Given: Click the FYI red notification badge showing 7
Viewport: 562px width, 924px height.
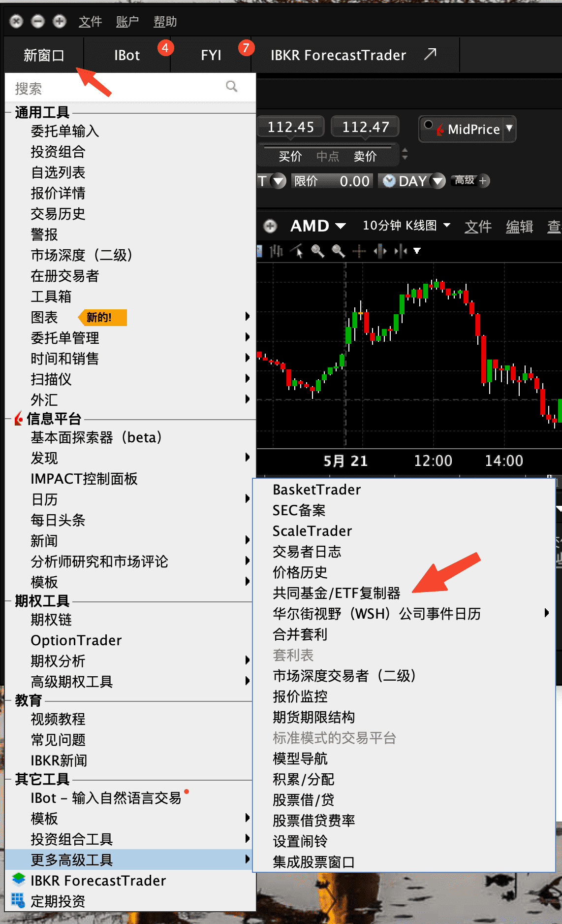Looking at the screenshot, I should pyautogui.click(x=246, y=48).
